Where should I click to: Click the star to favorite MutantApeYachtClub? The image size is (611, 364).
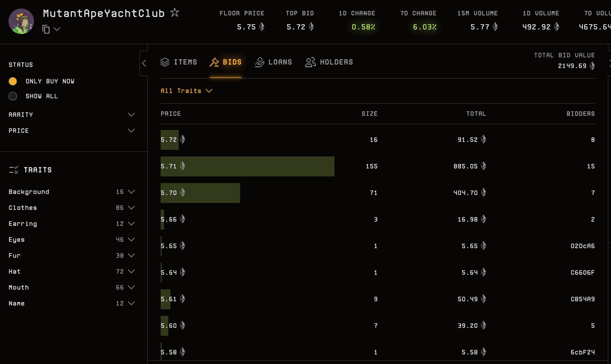point(175,12)
